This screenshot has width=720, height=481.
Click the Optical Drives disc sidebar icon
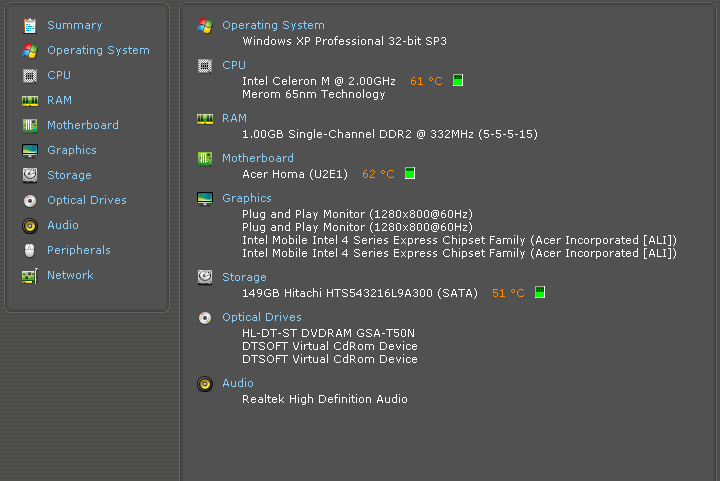30,201
